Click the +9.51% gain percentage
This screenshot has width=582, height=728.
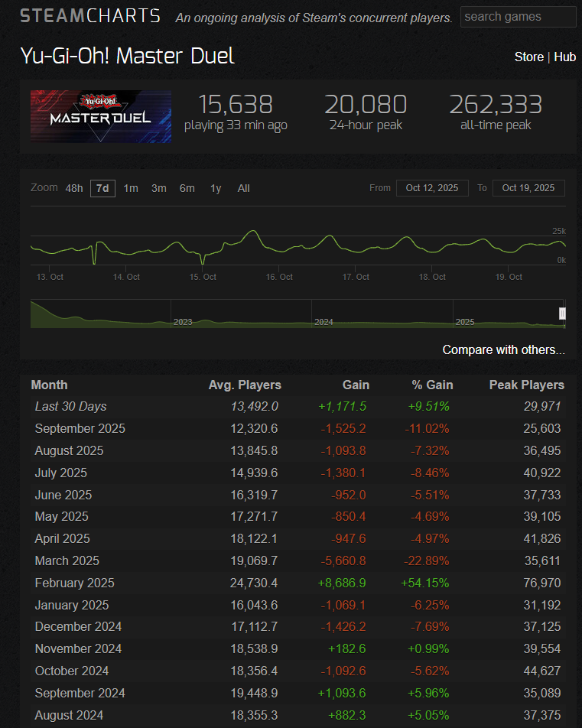(429, 406)
